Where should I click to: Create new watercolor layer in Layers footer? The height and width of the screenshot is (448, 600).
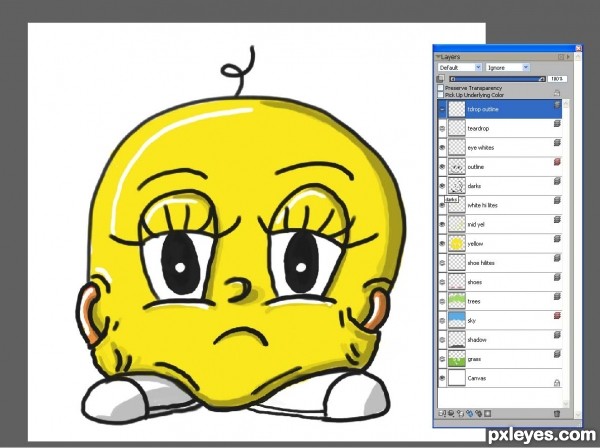pyautogui.click(x=470, y=413)
